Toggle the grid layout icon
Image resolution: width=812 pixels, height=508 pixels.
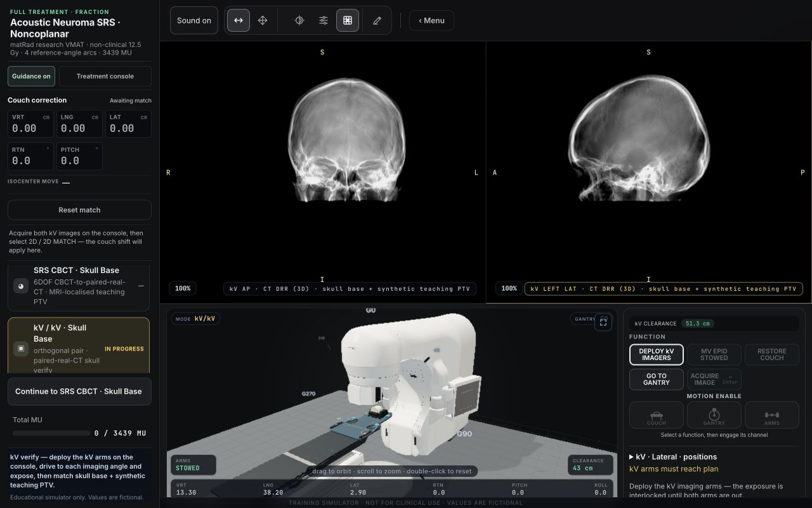pyautogui.click(x=348, y=20)
